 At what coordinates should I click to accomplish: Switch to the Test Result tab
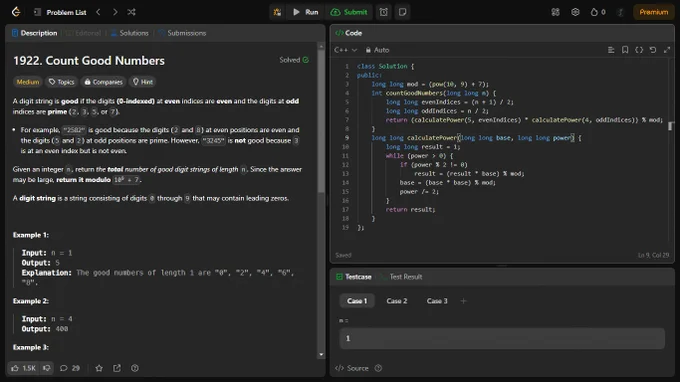tap(401, 277)
